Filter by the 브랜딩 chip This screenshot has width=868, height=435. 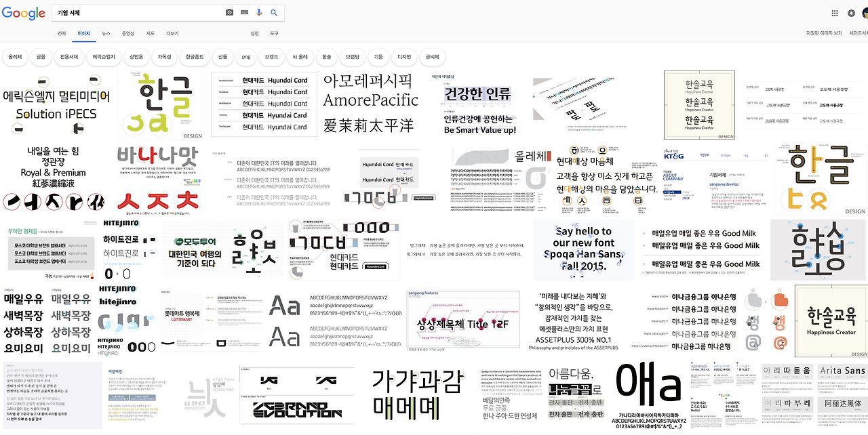point(353,57)
